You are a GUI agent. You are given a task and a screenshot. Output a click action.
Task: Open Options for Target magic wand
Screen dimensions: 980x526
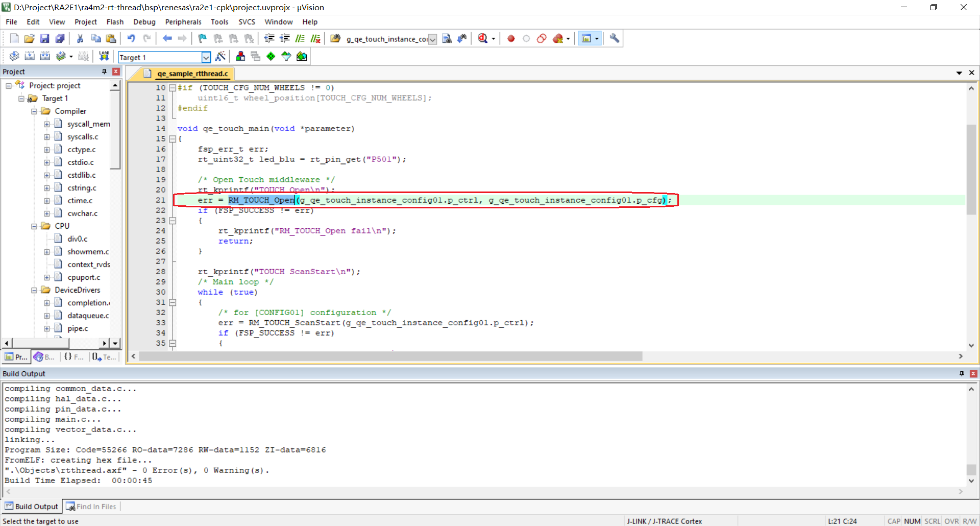click(220, 57)
